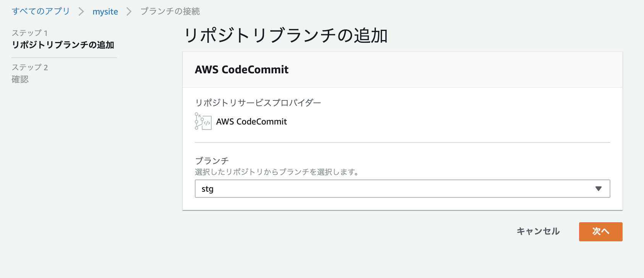Click the orange 次へ button
This screenshot has width=644, height=278.
[x=600, y=231]
